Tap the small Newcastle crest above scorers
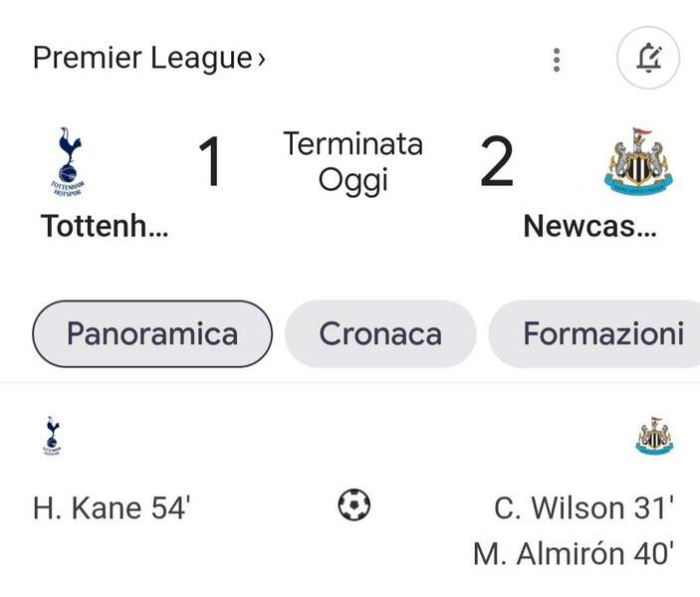This screenshot has width=700, height=597. point(654,436)
